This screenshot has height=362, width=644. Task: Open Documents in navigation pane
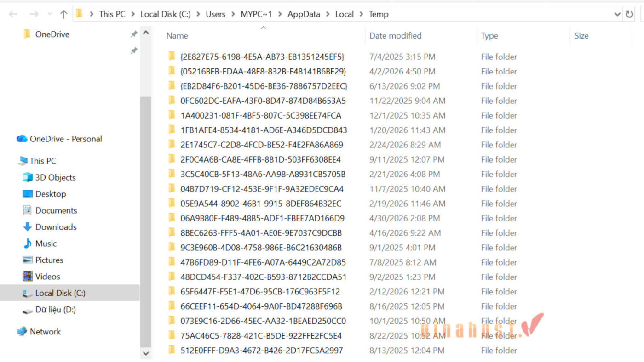tap(56, 210)
